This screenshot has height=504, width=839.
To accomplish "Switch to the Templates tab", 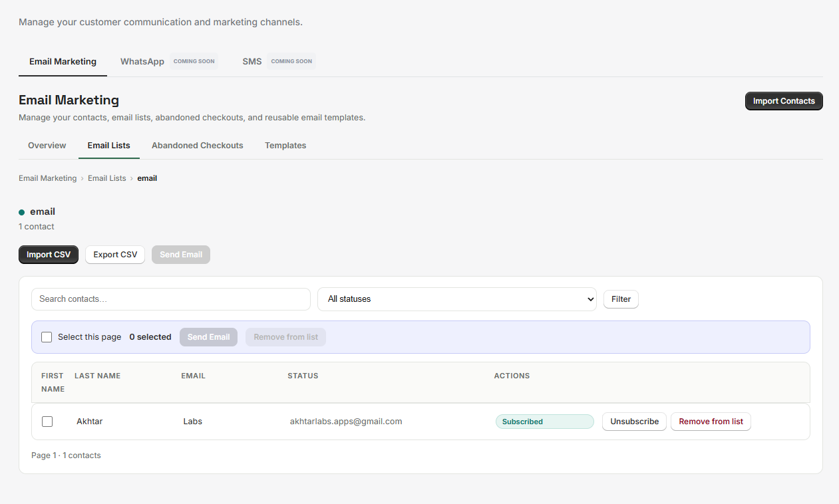I will click(285, 145).
